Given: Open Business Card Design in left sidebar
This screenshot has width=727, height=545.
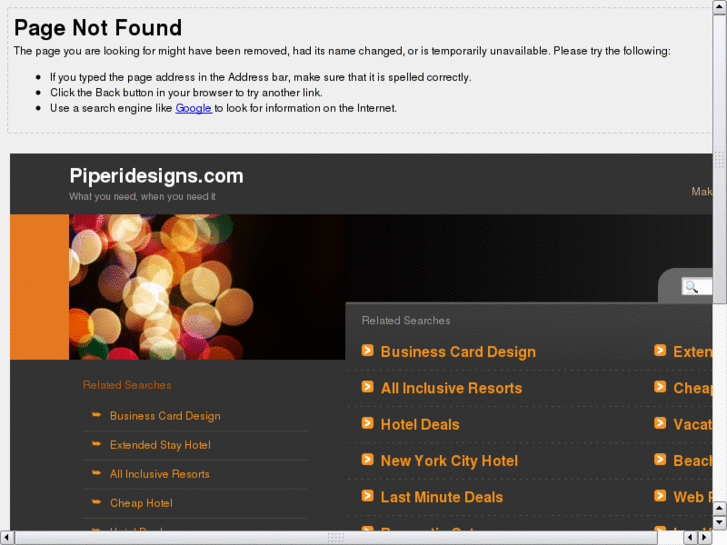Looking at the screenshot, I should (x=165, y=416).
